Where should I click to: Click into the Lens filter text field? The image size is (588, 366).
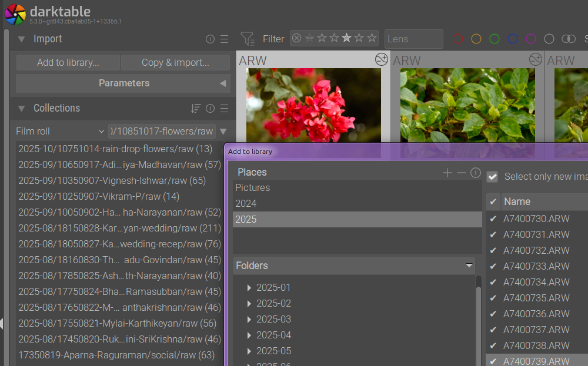(413, 39)
